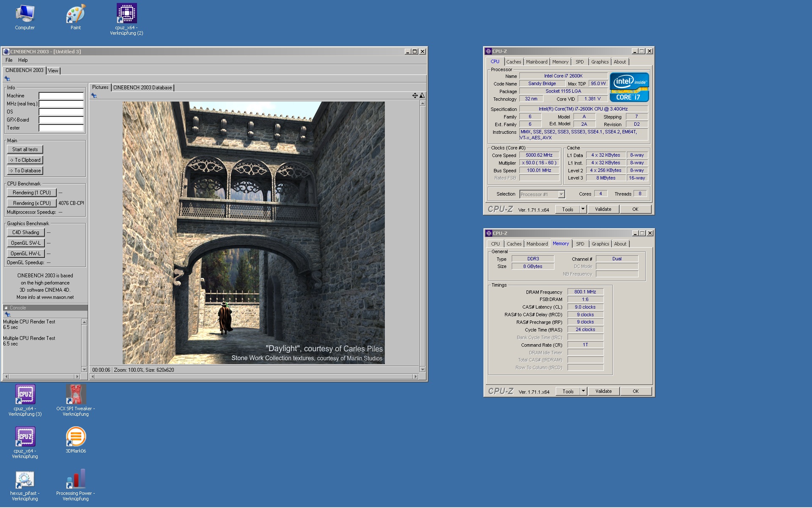
Task: Run Rendering (x CPU) benchmark
Action: pyautogui.click(x=32, y=203)
